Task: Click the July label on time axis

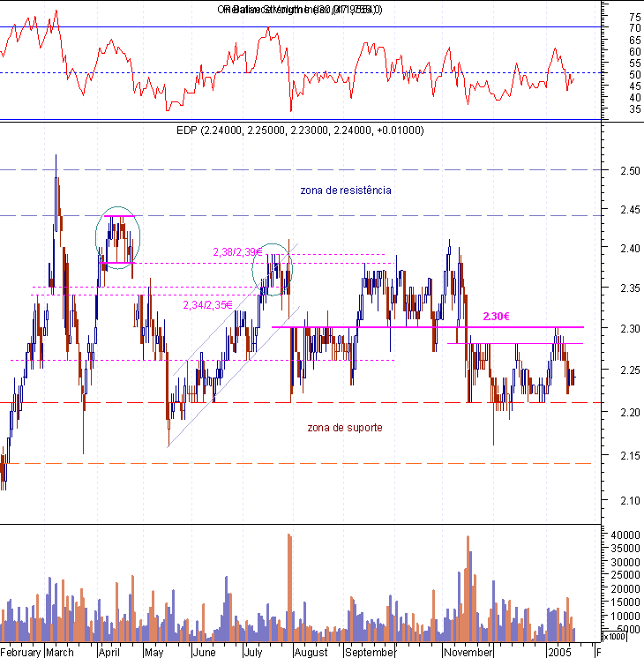Action: click(x=253, y=652)
